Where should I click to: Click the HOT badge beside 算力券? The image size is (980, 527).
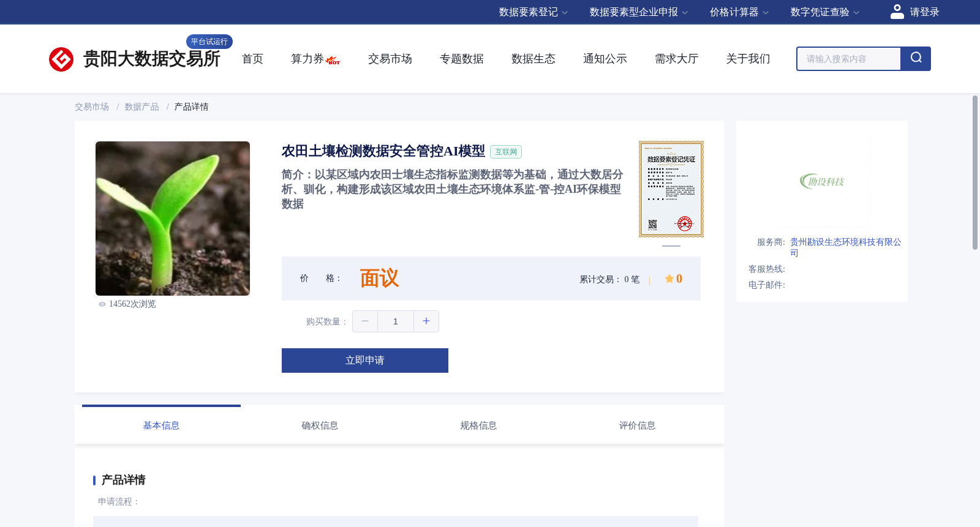333,61
